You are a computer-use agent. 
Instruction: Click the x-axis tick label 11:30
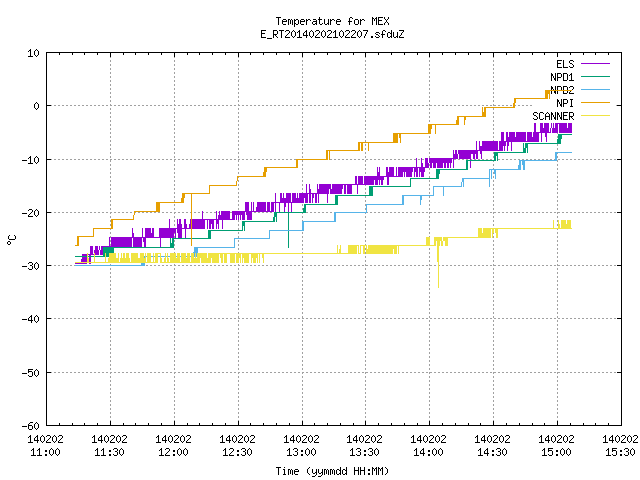point(109,452)
